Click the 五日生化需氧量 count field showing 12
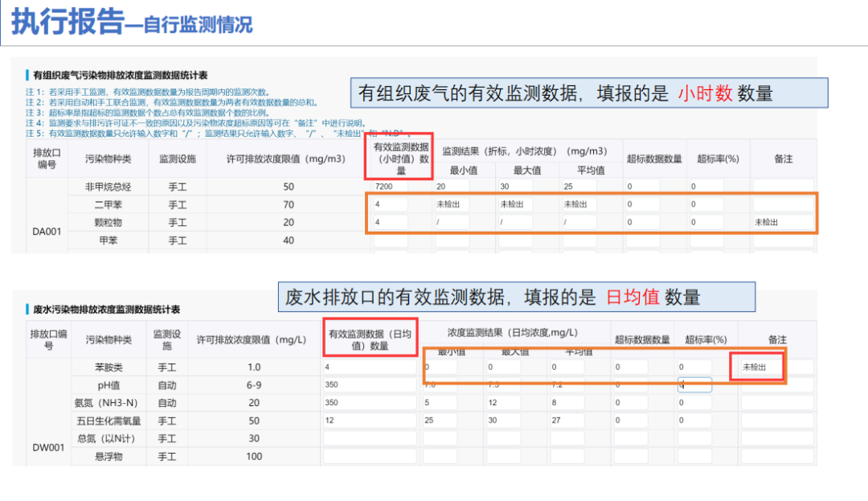 pos(367,420)
